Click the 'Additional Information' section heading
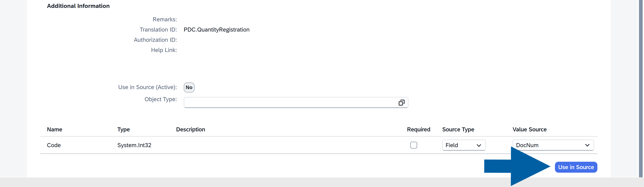The width and height of the screenshot is (644, 187). (78, 6)
